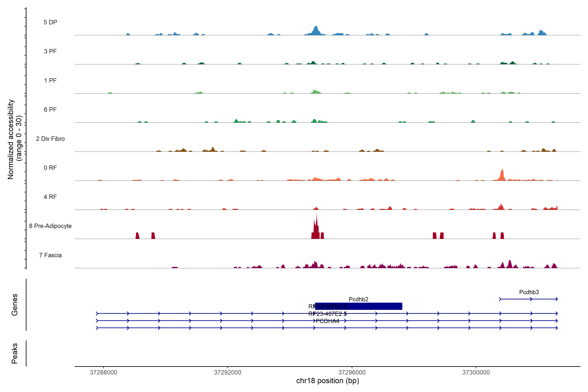Click the 7 Fascia track label
Screen dimensions: 588x392
[50, 255]
